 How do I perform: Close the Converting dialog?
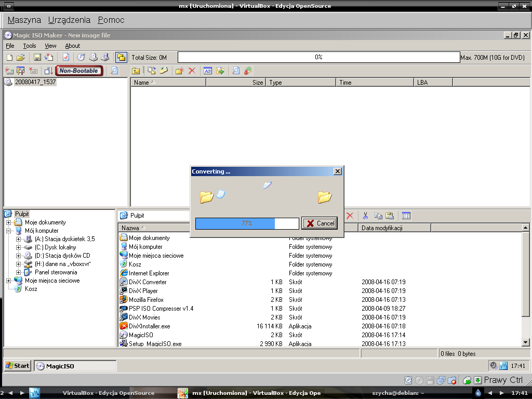pos(338,171)
